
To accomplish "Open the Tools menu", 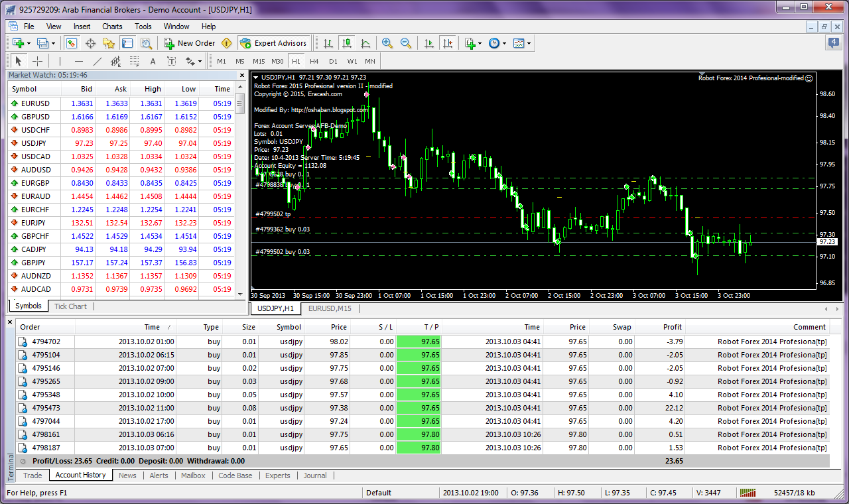I will [143, 27].
